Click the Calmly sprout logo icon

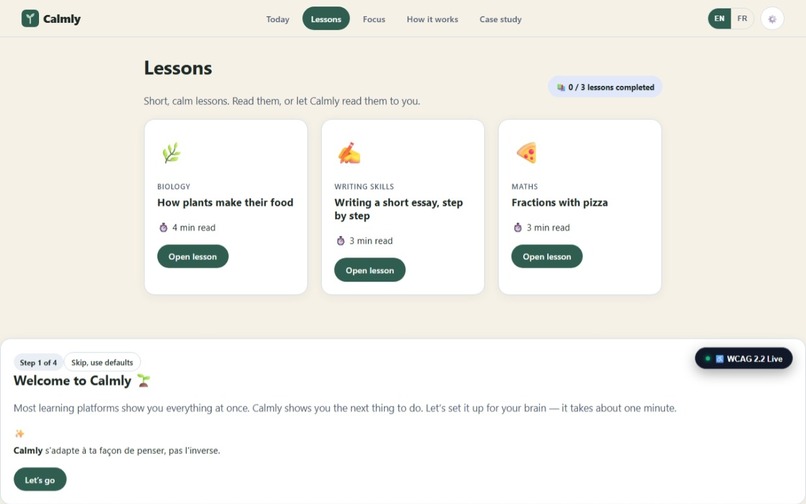pyautogui.click(x=30, y=19)
